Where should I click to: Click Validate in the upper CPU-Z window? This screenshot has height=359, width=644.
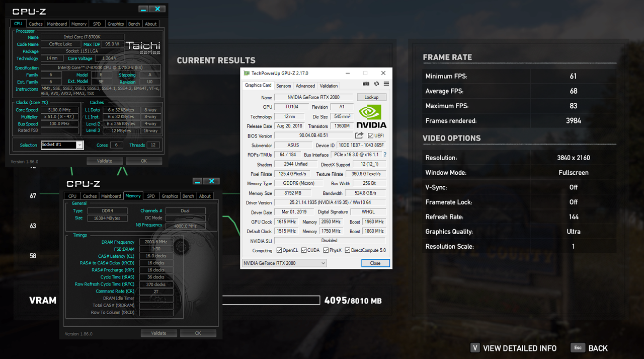point(105,161)
